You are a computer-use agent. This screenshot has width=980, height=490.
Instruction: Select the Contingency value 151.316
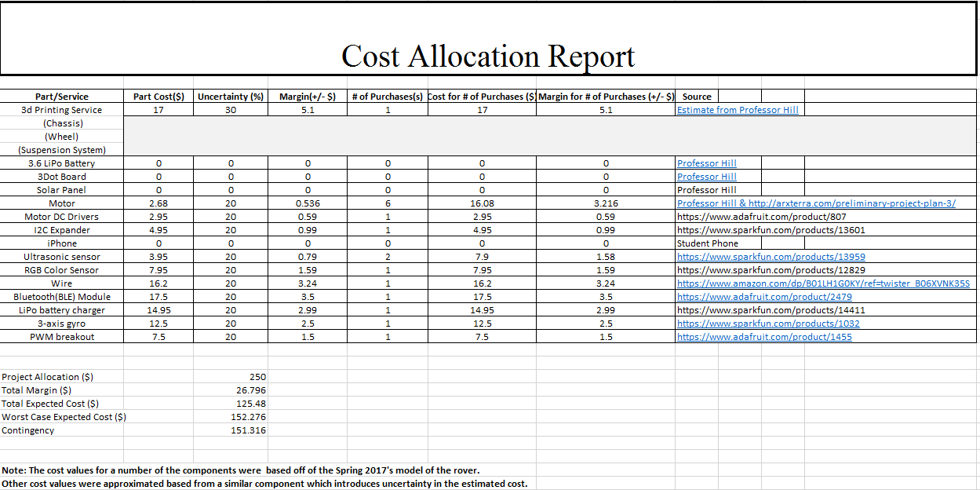tap(248, 430)
